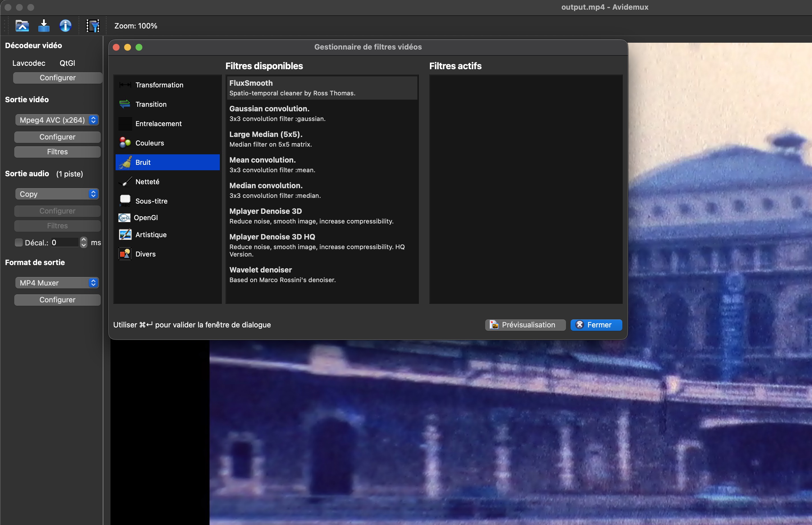Click the Décal. milliseconds input field
Image resolution: width=812 pixels, height=525 pixels.
(65, 242)
